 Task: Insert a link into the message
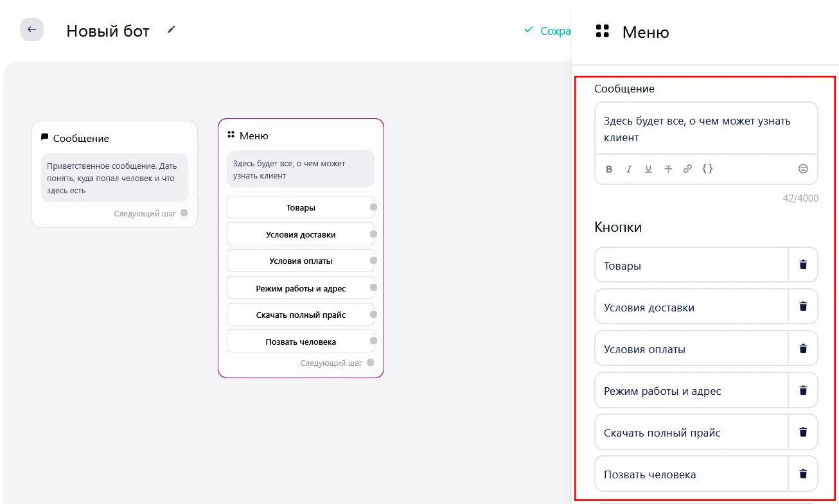click(687, 169)
